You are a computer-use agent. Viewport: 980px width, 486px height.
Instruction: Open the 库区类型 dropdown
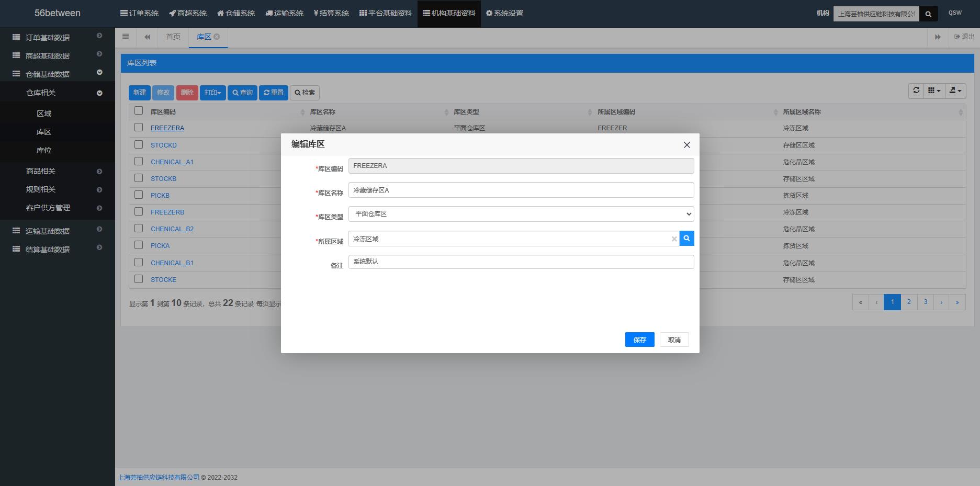[x=521, y=214]
